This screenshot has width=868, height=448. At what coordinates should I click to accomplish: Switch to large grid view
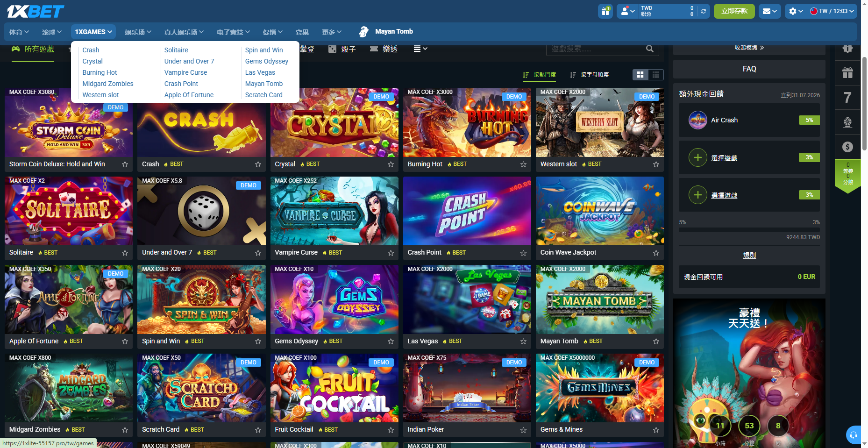coord(640,75)
